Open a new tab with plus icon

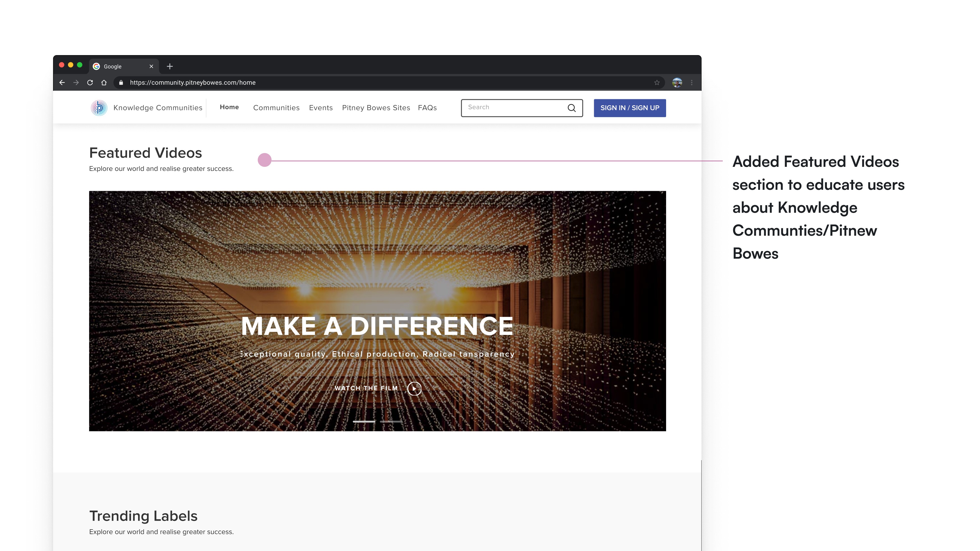(x=170, y=67)
